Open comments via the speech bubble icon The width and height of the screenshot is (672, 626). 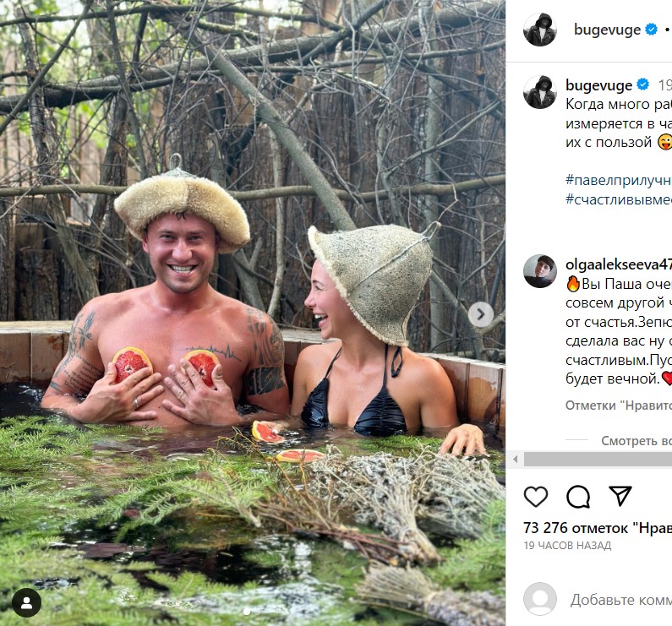[x=578, y=497]
